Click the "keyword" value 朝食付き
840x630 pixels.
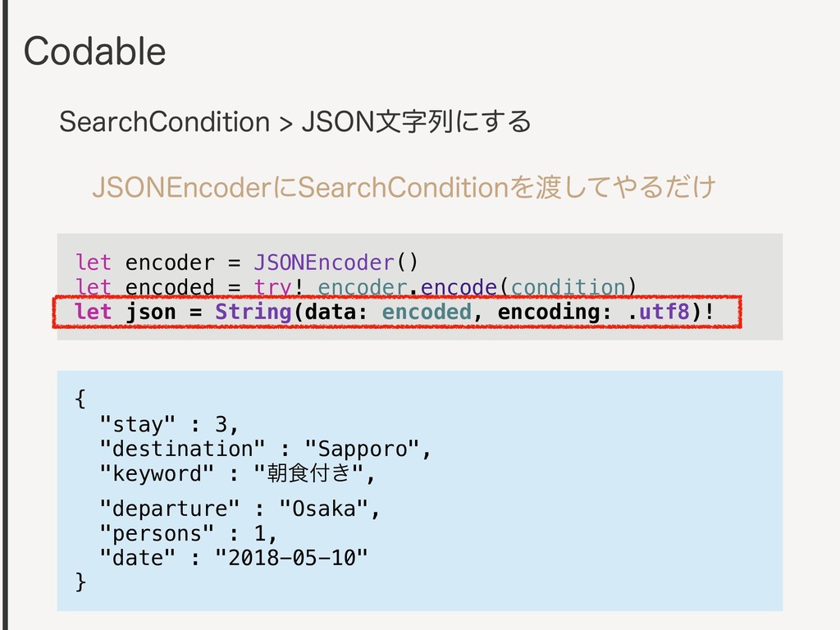(308, 473)
